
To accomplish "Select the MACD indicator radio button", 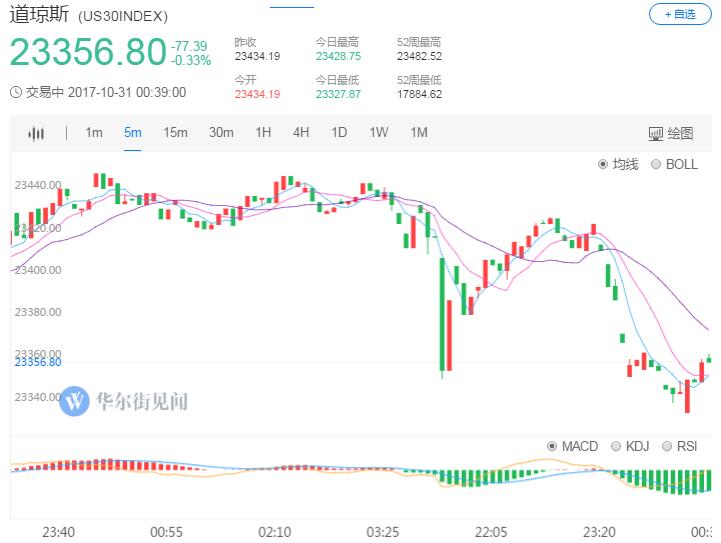I will coord(552,446).
